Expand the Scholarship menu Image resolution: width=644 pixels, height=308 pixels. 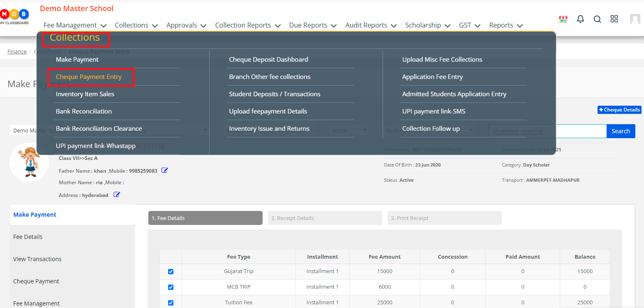coord(428,25)
